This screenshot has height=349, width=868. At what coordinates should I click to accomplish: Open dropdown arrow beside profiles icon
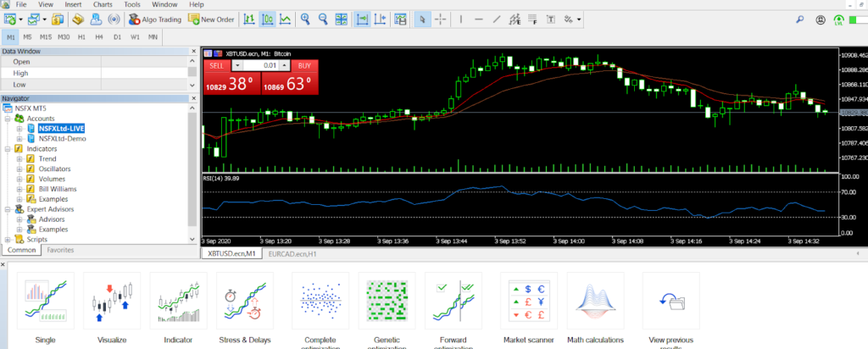tap(44, 19)
